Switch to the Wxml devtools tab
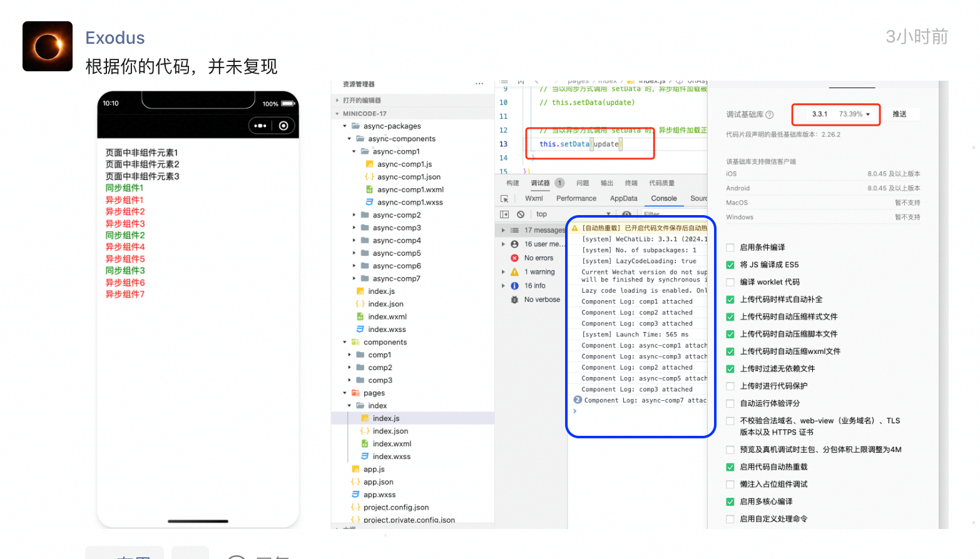 (534, 199)
